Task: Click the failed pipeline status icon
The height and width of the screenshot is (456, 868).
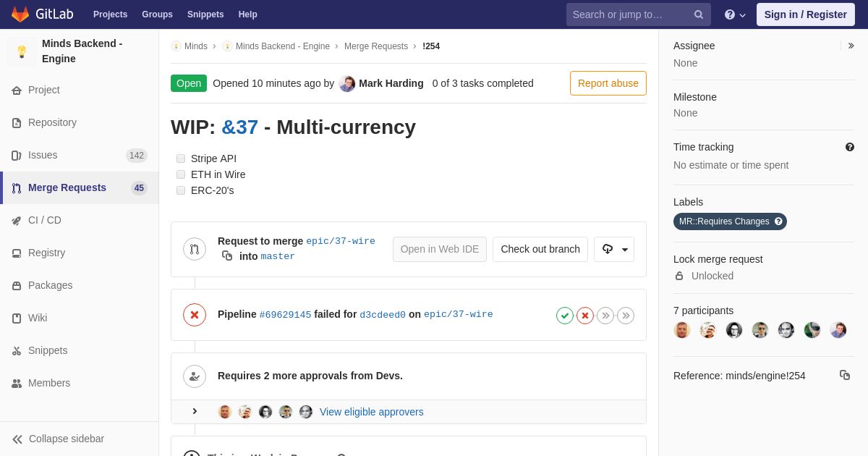Action: click(x=195, y=315)
